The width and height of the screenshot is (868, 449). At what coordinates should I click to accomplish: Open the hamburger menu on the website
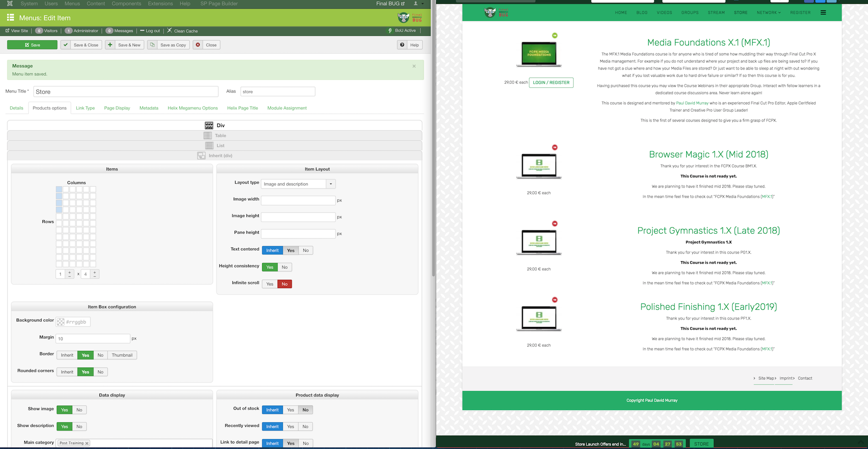pyautogui.click(x=823, y=13)
